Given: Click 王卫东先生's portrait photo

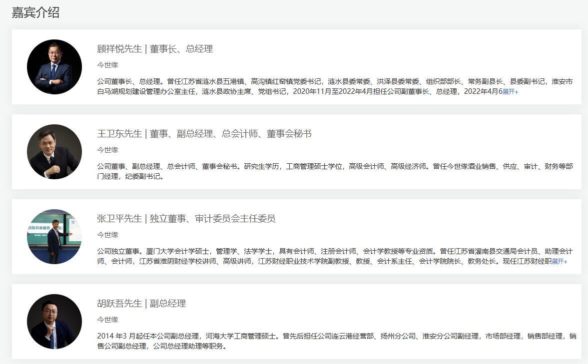Looking at the screenshot, I should tap(54, 152).
